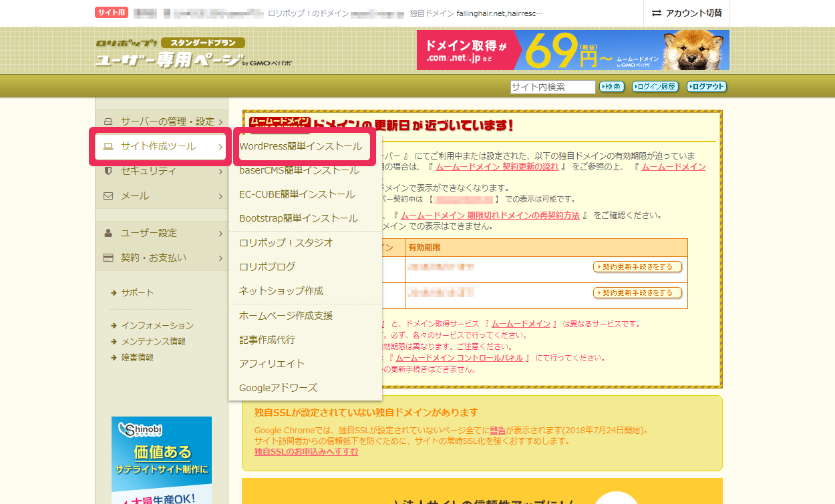
Task: Click the person icon for User Settings
Action: click(x=108, y=233)
